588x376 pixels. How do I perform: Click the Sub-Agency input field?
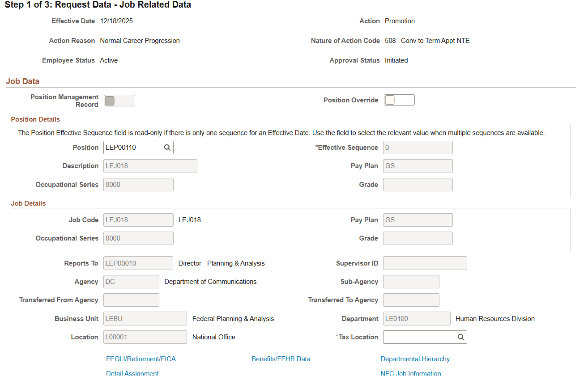coord(411,281)
